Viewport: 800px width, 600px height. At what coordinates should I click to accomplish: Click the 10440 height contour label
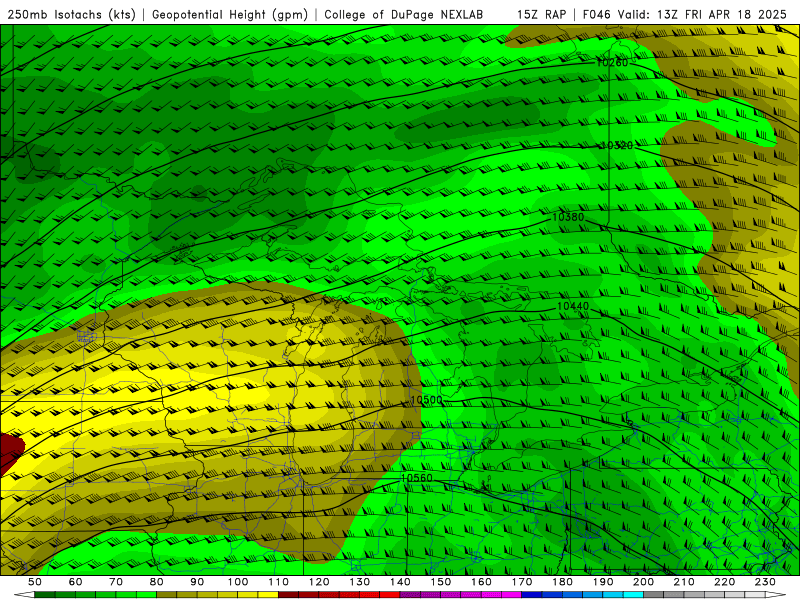pos(573,306)
